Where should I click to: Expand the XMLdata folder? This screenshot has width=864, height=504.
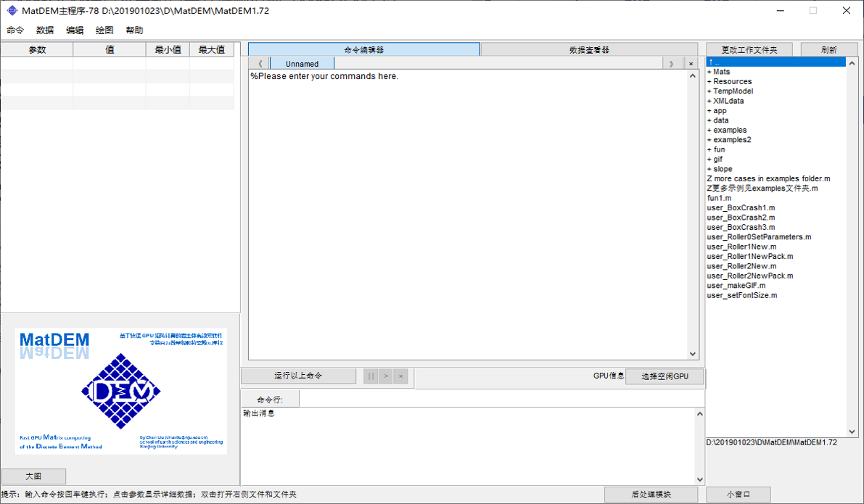(x=775, y=101)
